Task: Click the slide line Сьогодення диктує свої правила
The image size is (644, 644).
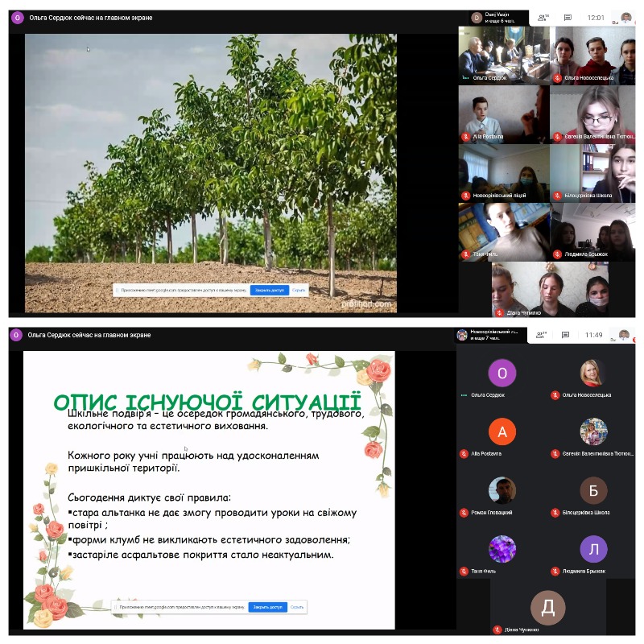Action: [x=149, y=497]
